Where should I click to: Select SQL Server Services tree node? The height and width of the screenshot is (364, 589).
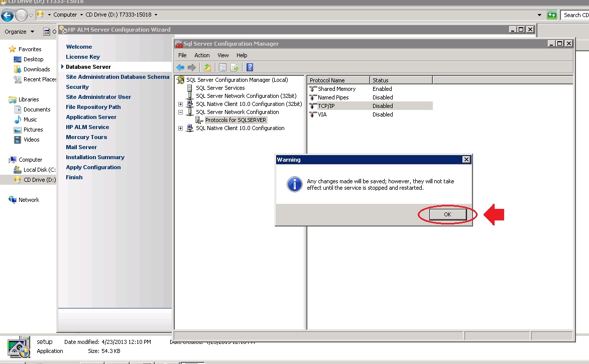220,88
